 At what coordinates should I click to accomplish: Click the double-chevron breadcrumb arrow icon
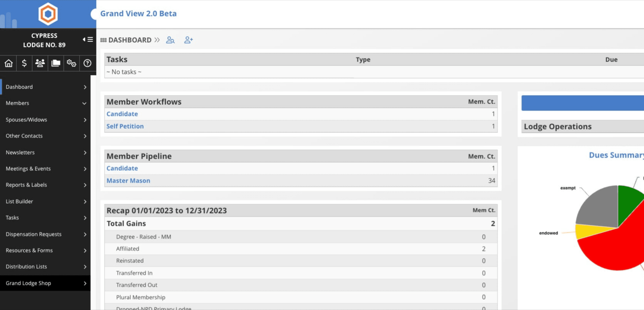click(x=157, y=40)
